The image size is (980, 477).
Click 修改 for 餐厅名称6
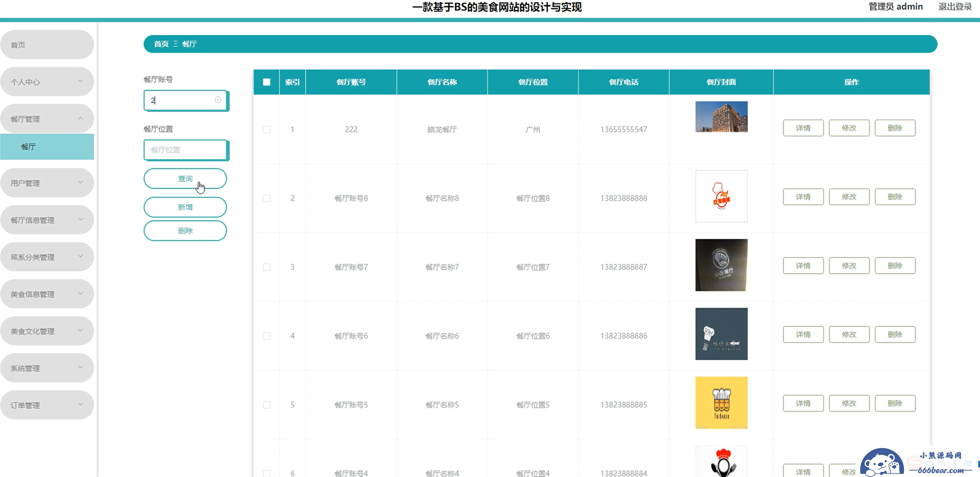[x=849, y=334]
